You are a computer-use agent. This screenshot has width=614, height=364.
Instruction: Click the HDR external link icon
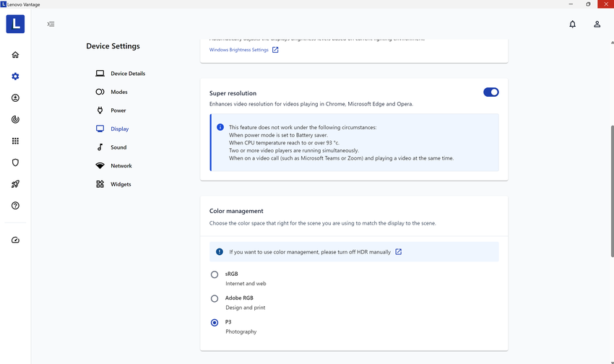(x=398, y=252)
